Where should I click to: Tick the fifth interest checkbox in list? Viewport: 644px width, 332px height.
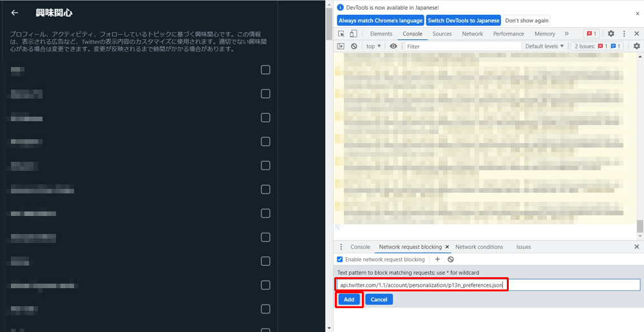coord(266,166)
